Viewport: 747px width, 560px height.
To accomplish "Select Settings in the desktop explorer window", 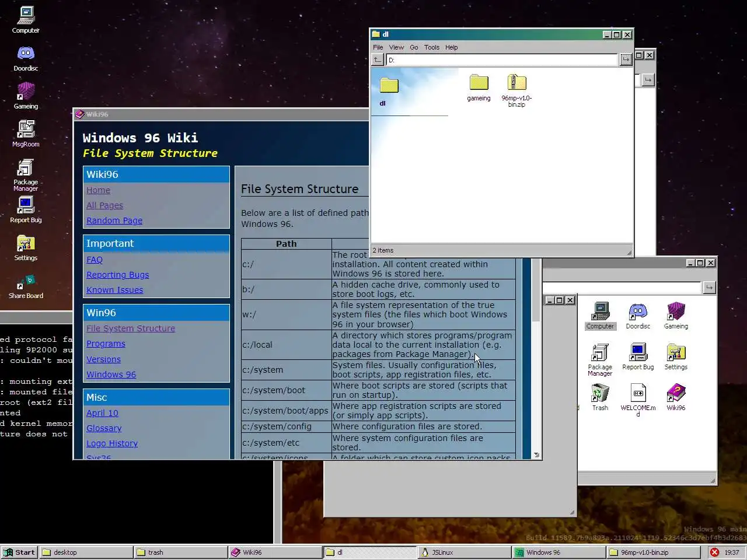I will [676, 357].
